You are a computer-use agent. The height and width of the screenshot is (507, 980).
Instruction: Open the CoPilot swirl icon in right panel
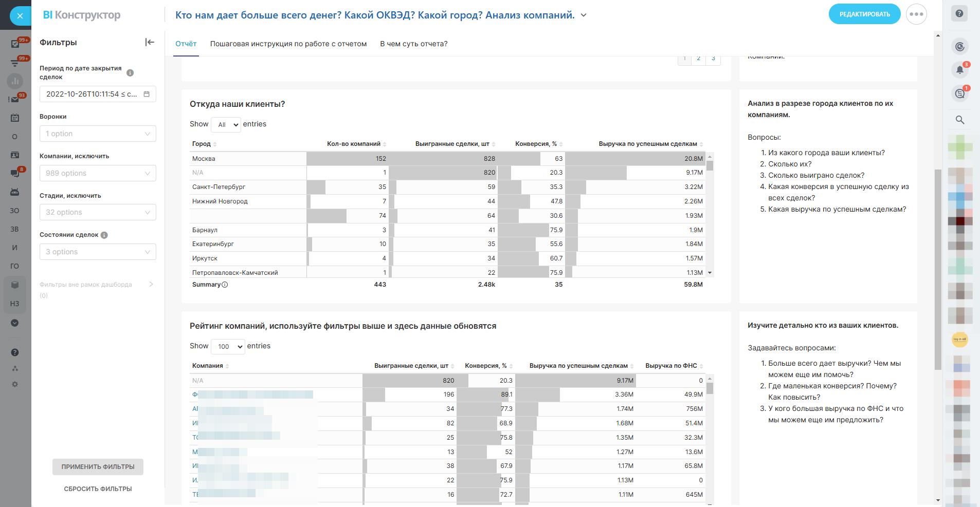pos(959,47)
